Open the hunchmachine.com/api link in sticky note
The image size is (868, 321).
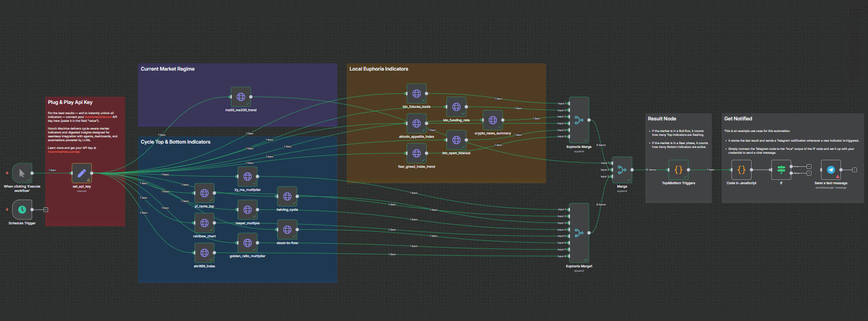click(62, 152)
